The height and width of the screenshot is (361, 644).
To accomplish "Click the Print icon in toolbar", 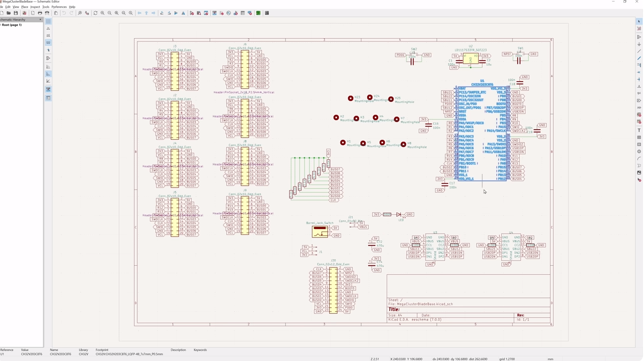I will (40, 13).
